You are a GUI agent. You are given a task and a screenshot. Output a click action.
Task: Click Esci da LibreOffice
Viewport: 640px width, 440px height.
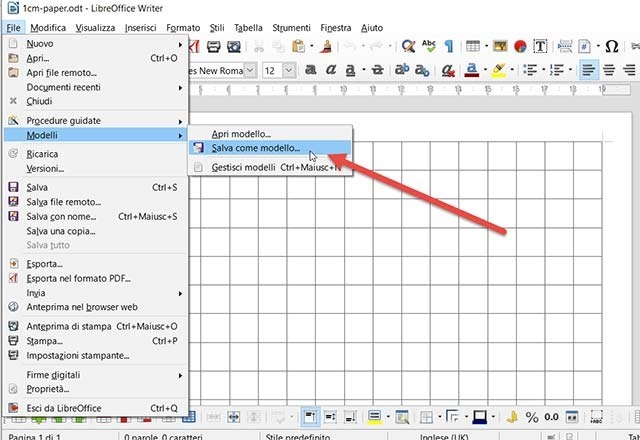tap(95, 408)
